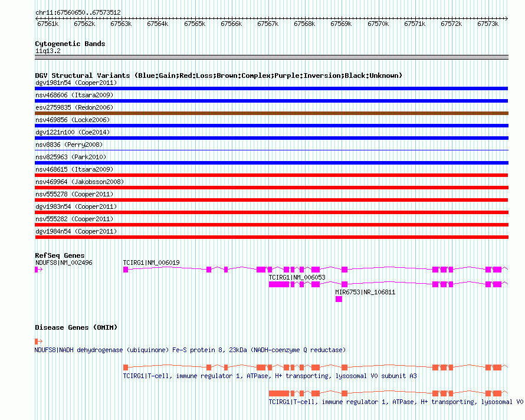The width and height of the screenshot is (525, 420).
Task: Click the nsv468606 (Itsara2009) variant label
Action: (74, 95)
